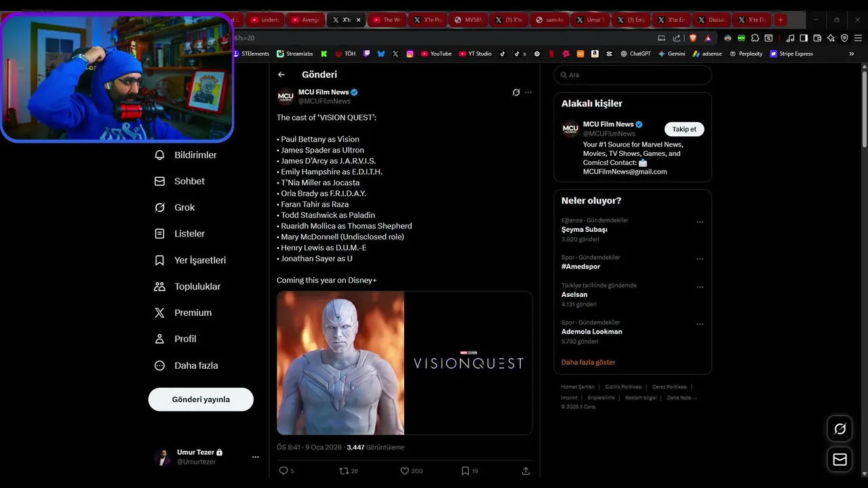
Task: Open the browser extensions puzzle icon
Action: click(755, 38)
